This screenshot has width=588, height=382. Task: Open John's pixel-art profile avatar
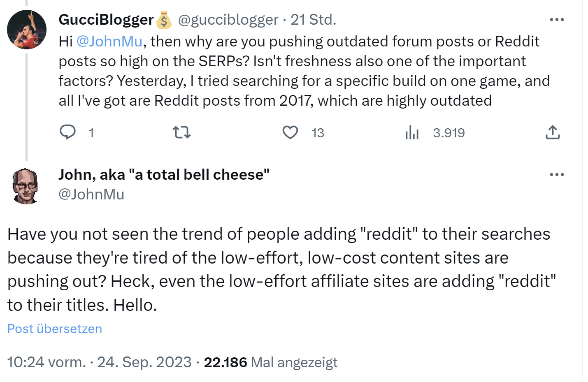tap(26, 186)
